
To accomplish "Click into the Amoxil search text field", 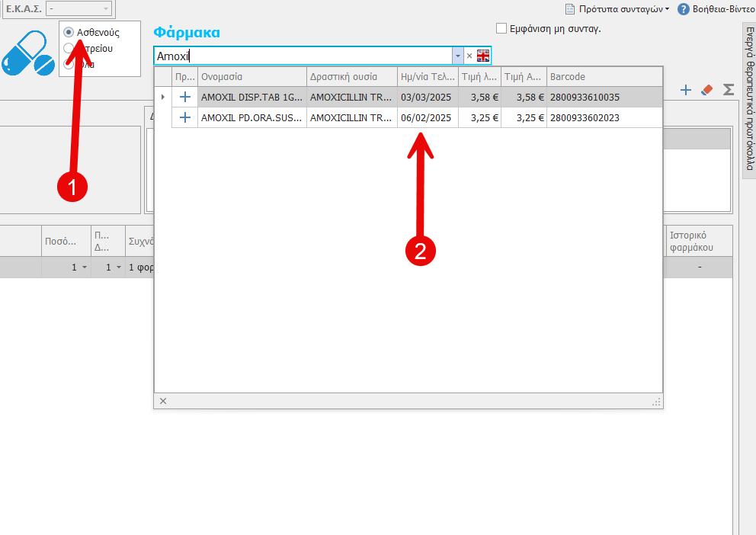I will [305, 56].
